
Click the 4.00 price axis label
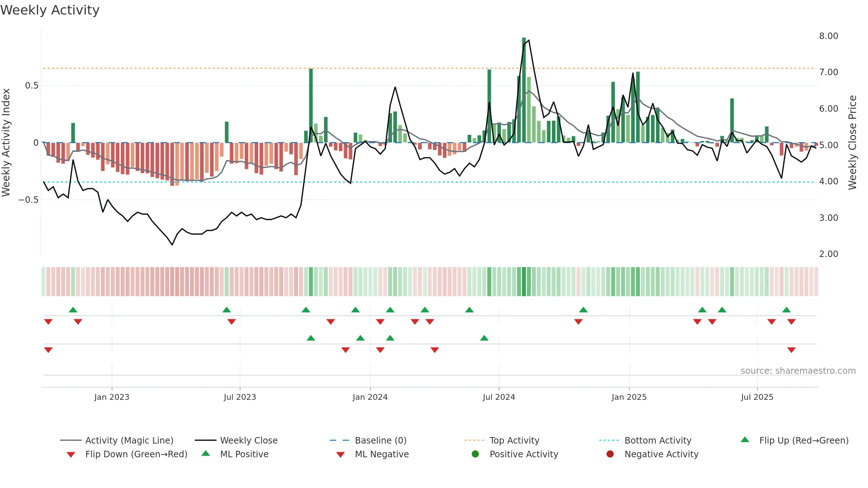tap(829, 181)
